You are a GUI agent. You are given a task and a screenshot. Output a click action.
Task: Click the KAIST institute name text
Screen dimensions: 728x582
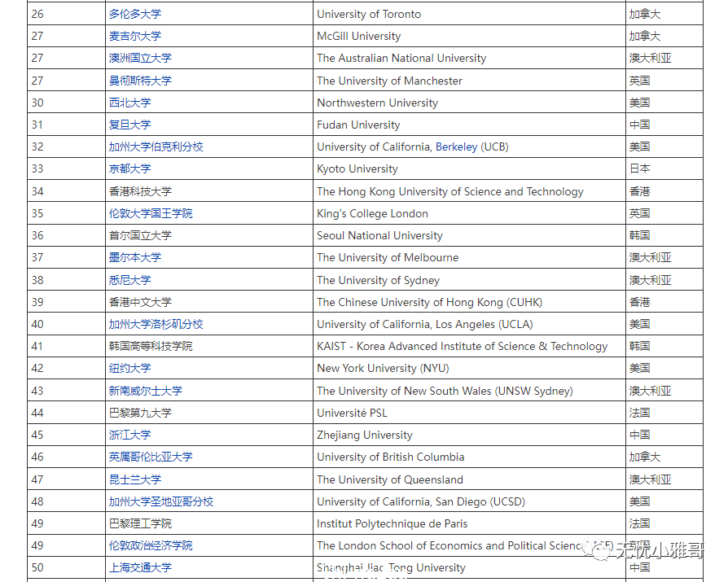pos(462,346)
